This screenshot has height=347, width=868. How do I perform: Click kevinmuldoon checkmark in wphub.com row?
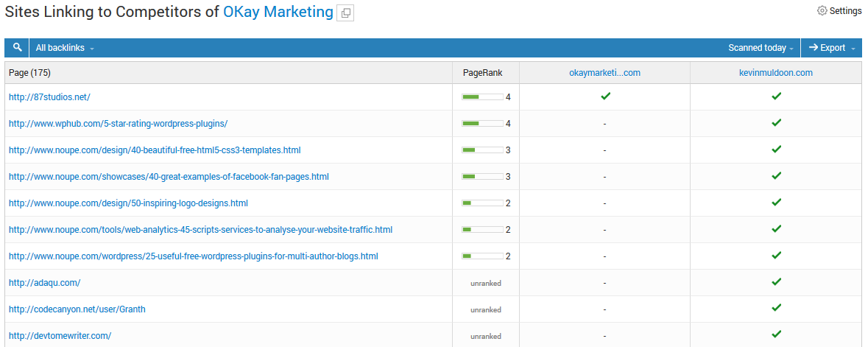point(776,122)
